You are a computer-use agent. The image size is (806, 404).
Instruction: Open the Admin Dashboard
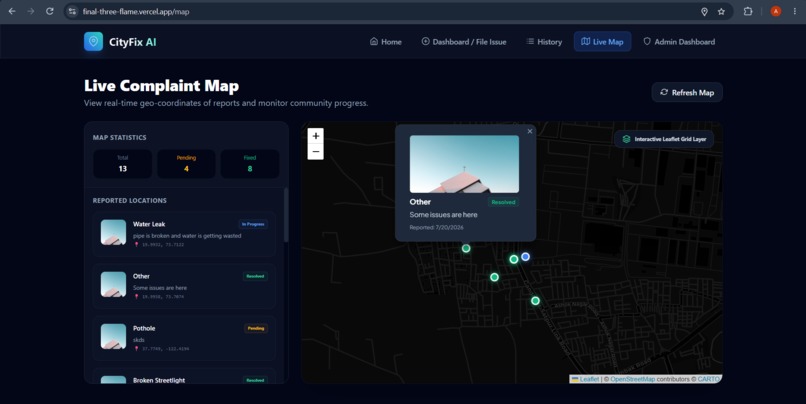679,42
